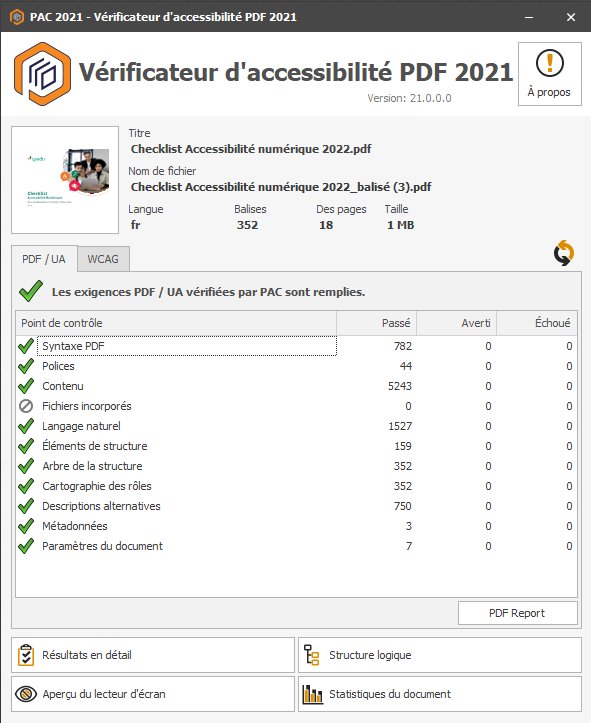
Task: Click the document statistics bar chart icon
Action: coord(312,694)
